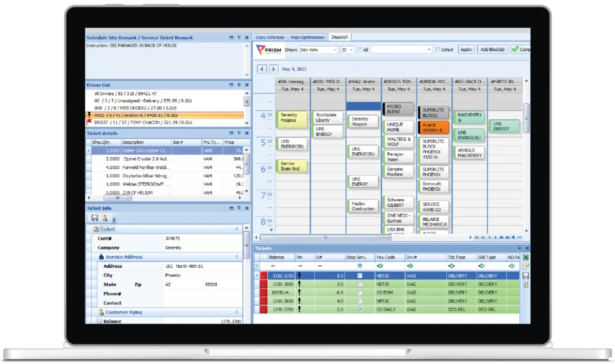
Task: Click the edit note icon beside Tickets grid
Action: [x=526, y=266]
